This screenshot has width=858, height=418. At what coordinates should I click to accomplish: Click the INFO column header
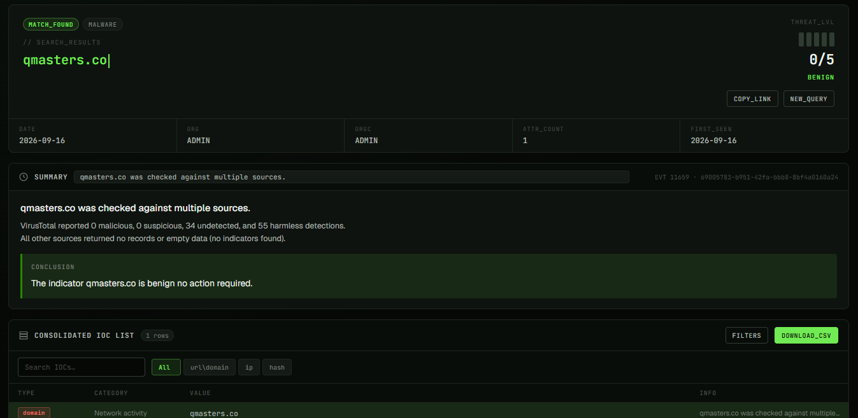tap(708, 393)
